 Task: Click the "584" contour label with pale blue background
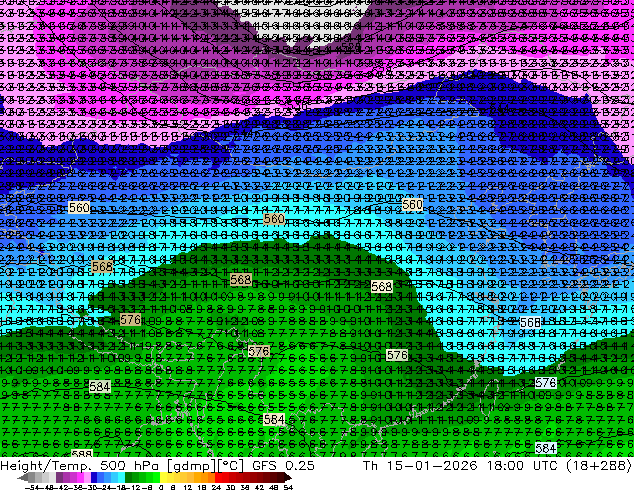tap(545, 448)
